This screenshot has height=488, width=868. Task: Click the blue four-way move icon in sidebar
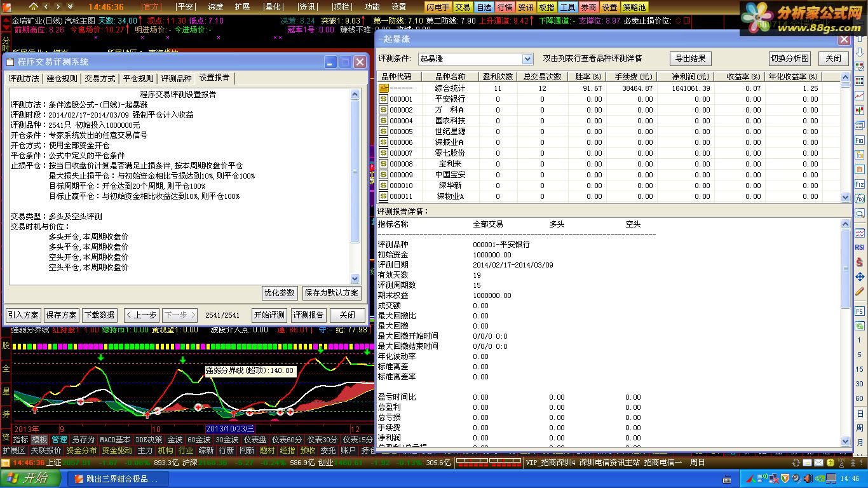[x=860, y=276]
